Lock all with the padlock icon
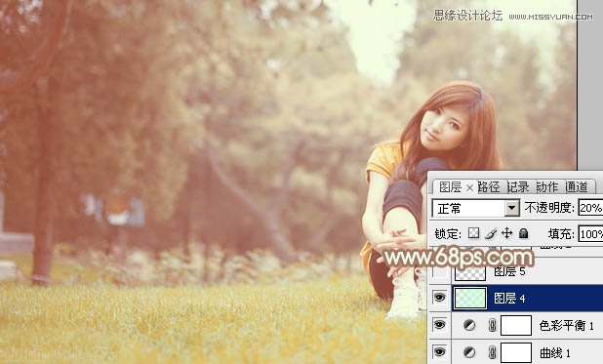This screenshot has width=603, height=364. pyautogui.click(x=523, y=233)
